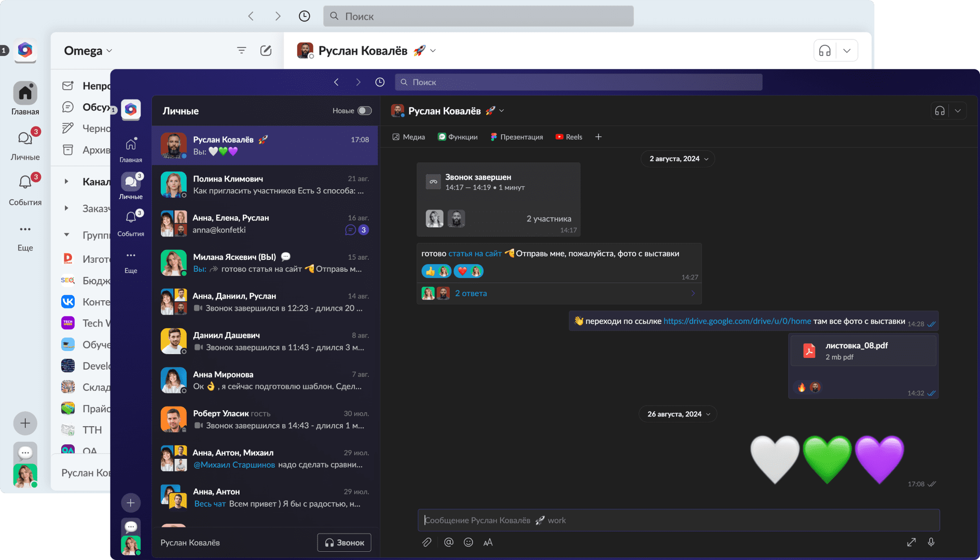
Task: Expand message editor with arrows icon
Action: coord(912,542)
